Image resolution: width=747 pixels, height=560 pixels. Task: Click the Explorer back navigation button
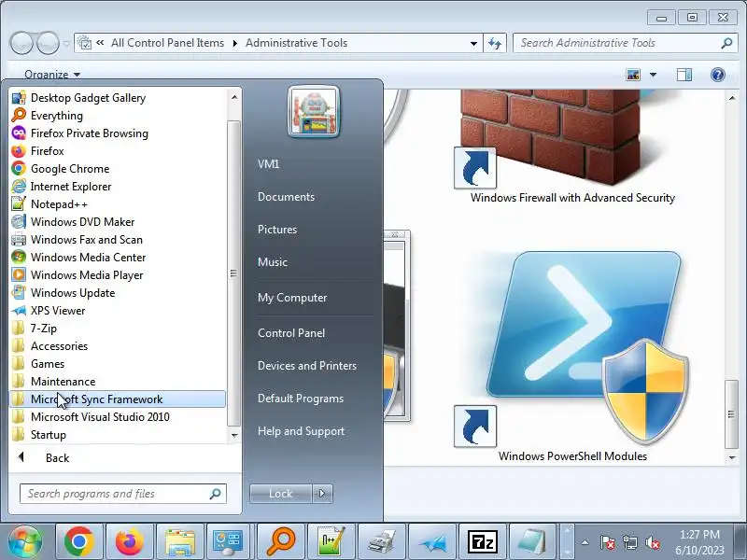(x=21, y=43)
